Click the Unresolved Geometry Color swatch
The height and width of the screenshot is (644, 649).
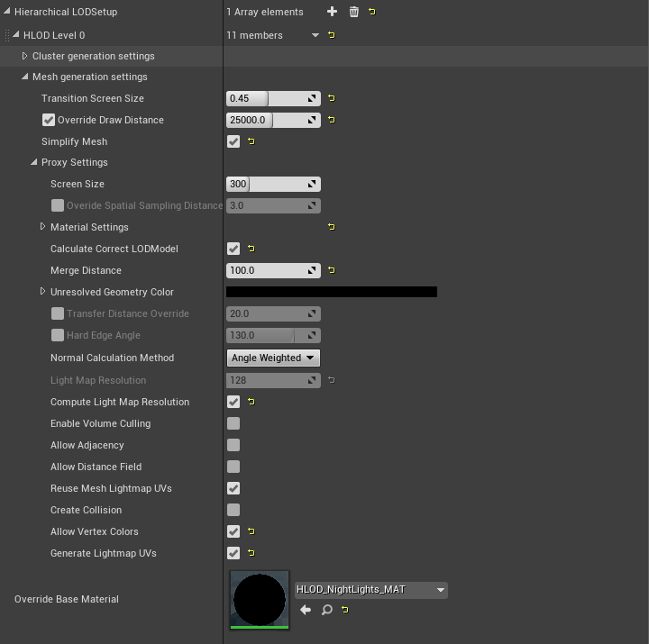click(331, 292)
